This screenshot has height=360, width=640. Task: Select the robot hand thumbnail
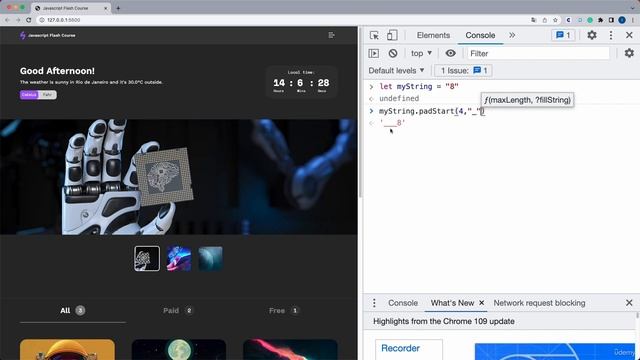(x=147, y=258)
